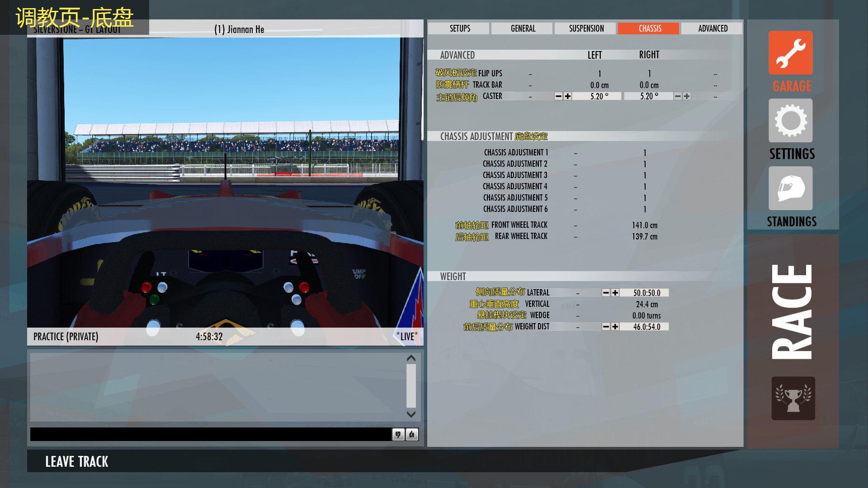Select the Chassis tab
Screen dimensions: 868x488
tap(648, 28)
